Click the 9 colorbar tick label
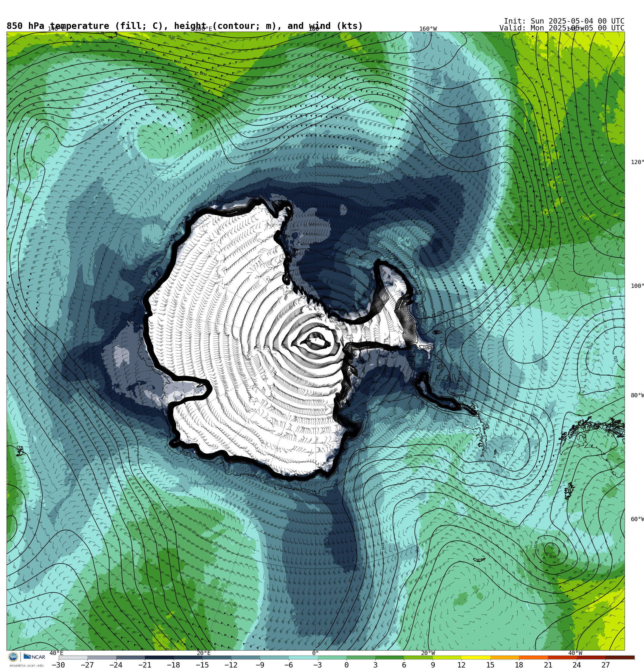This screenshot has height=669, width=644. tap(433, 665)
